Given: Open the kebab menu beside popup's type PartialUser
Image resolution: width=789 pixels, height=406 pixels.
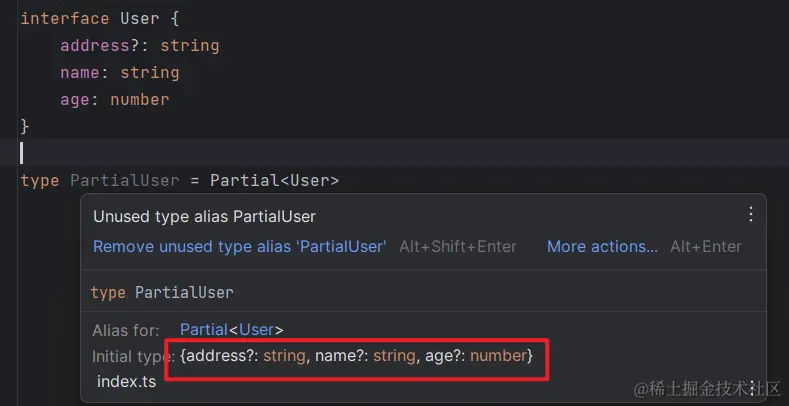Looking at the screenshot, I should (751, 293).
